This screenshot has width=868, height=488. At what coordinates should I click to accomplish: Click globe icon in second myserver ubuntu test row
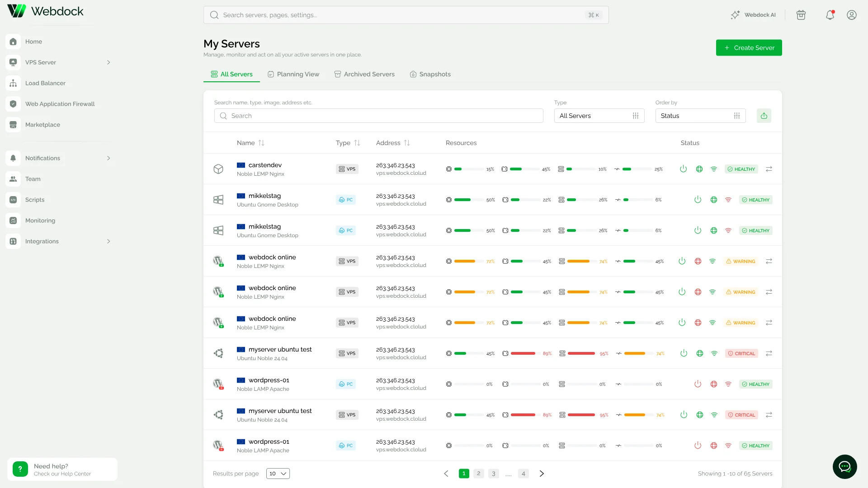coord(700,415)
